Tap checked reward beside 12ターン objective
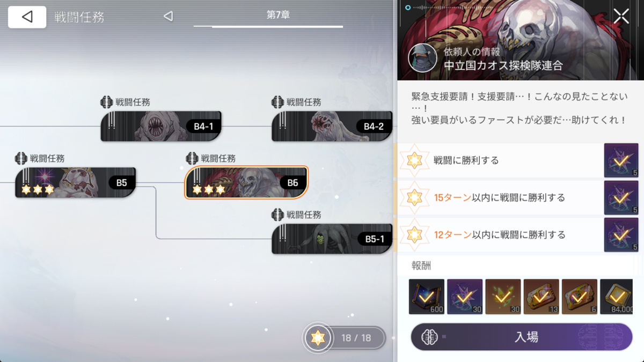644x362 pixels. (x=621, y=234)
